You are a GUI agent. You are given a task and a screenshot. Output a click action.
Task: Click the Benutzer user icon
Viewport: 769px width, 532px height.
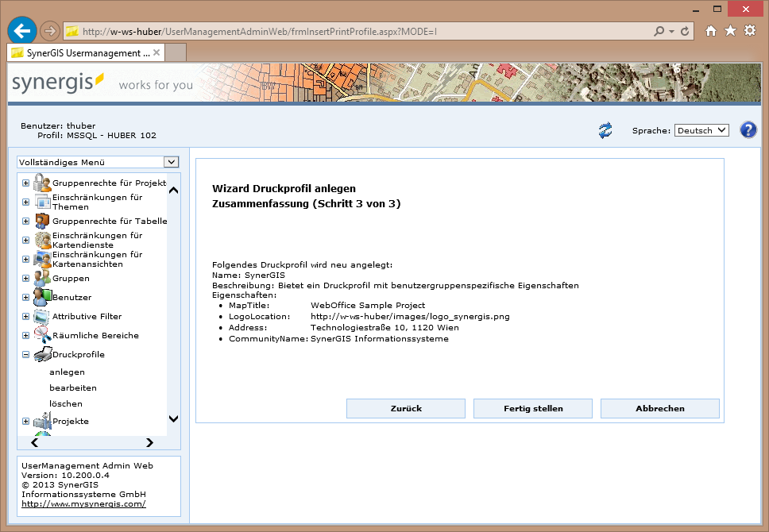click(x=42, y=298)
